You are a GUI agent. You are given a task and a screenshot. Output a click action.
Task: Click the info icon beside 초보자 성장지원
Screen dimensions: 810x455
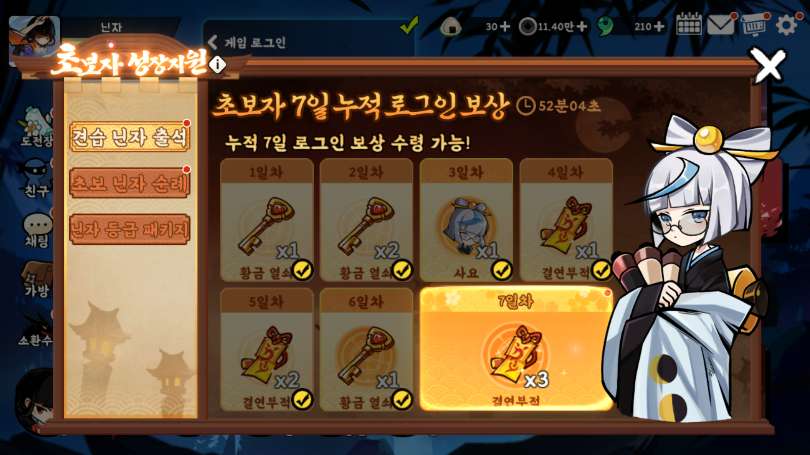[217, 65]
